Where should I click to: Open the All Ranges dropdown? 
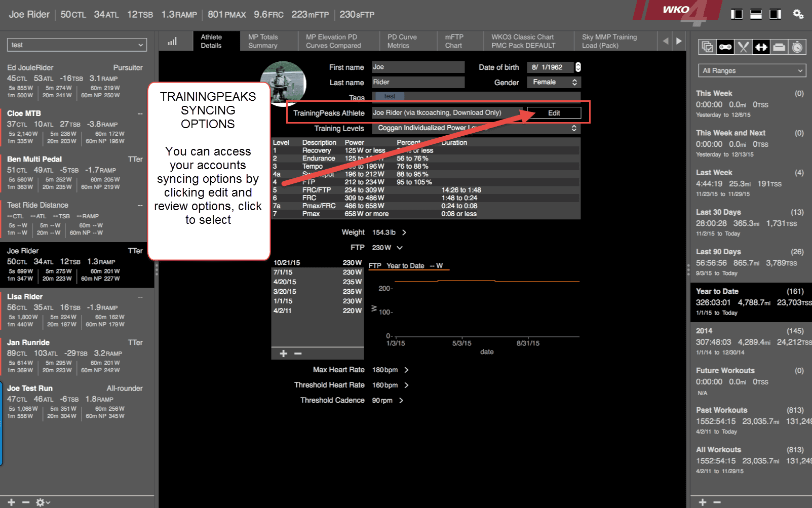click(752, 71)
